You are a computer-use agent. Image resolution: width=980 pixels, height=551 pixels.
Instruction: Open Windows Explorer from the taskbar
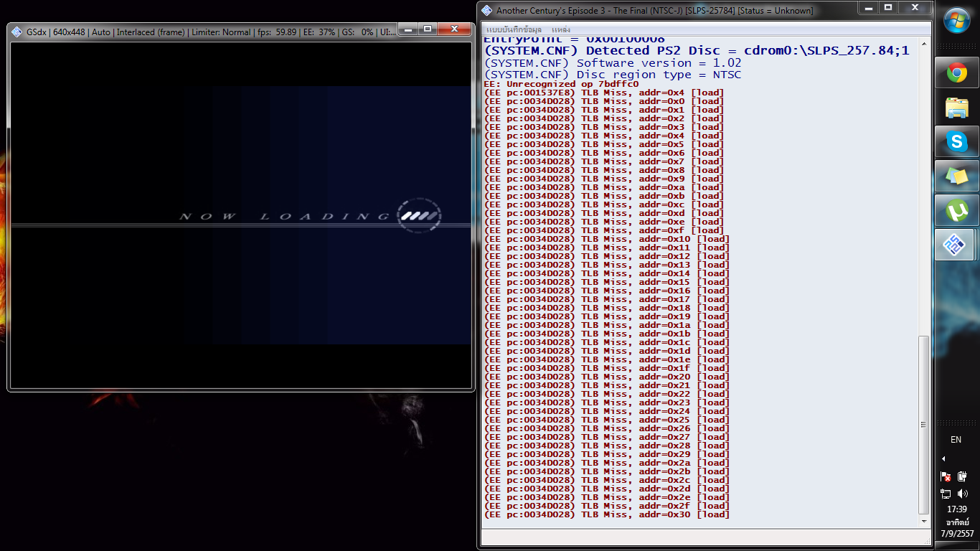tap(957, 108)
